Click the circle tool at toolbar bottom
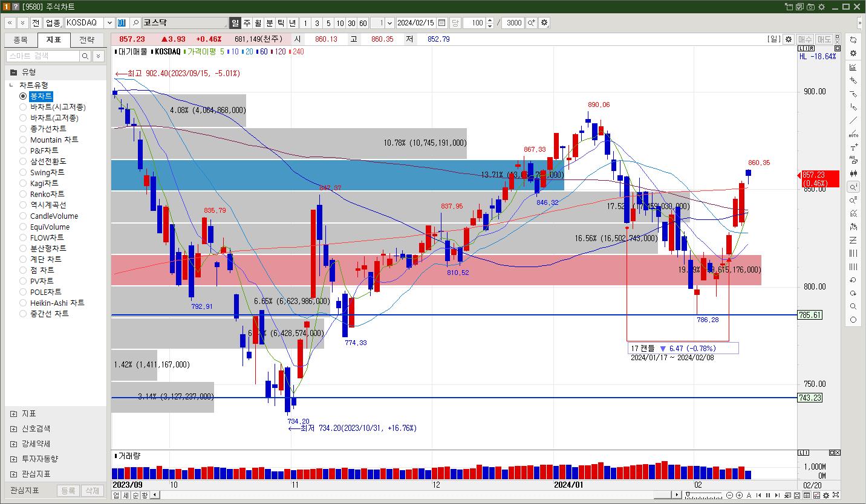 tap(853, 320)
